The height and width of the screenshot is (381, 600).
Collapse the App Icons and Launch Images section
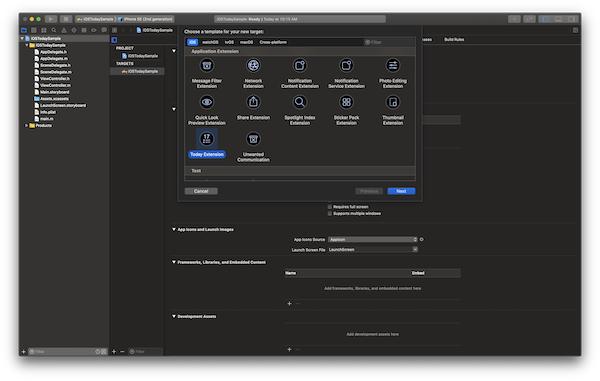pyautogui.click(x=174, y=229)
